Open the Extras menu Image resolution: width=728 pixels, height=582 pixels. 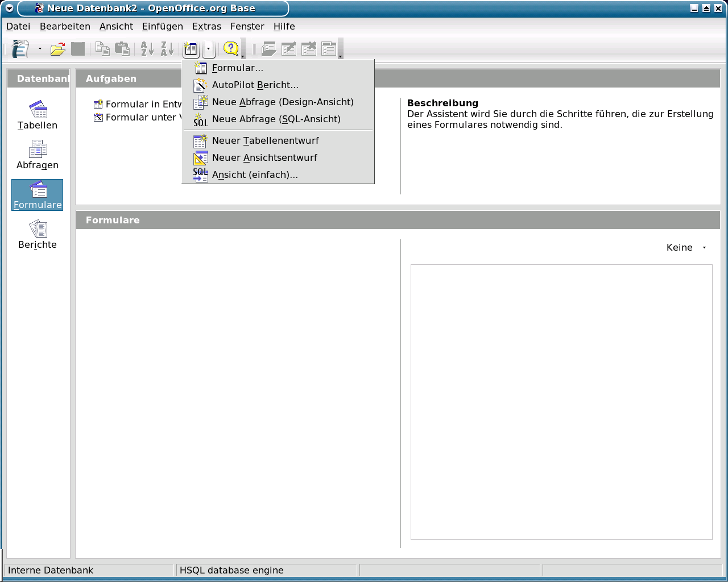[x=206, y=26]
